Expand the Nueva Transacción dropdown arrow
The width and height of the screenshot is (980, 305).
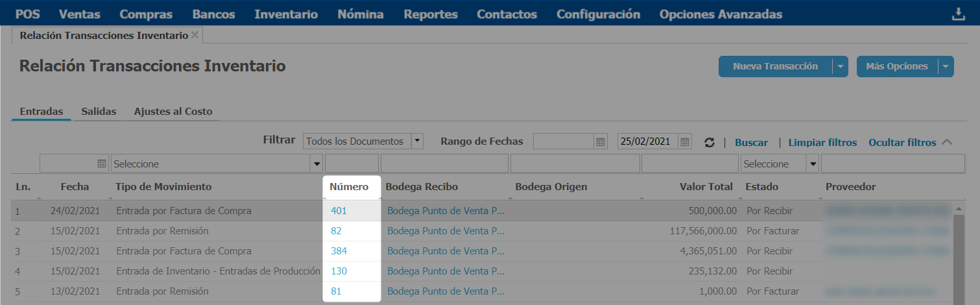(x=840, y=66)
